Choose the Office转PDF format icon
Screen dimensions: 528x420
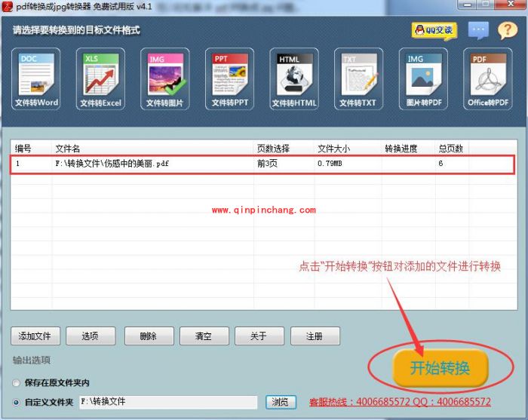point(488,78)
